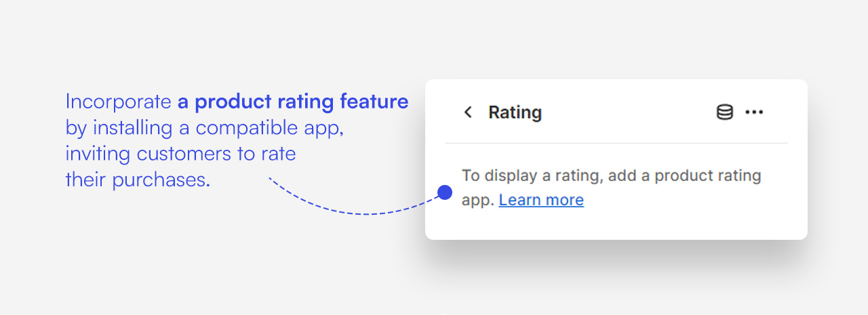Viewport: 868px width, 315px height.
Task: Click the dashed curved connector line
Action: [x=353, y=213]
